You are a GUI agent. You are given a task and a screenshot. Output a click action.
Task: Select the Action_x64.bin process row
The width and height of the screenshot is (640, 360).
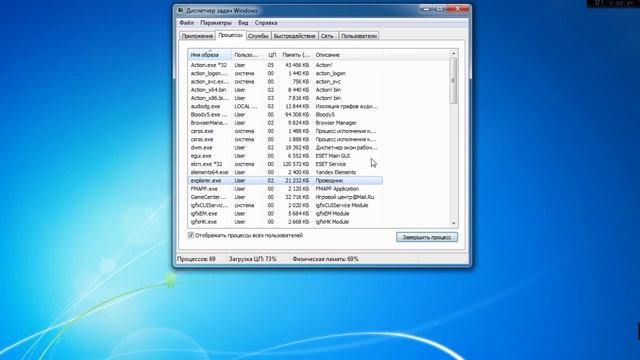click(x=285, y=90)
